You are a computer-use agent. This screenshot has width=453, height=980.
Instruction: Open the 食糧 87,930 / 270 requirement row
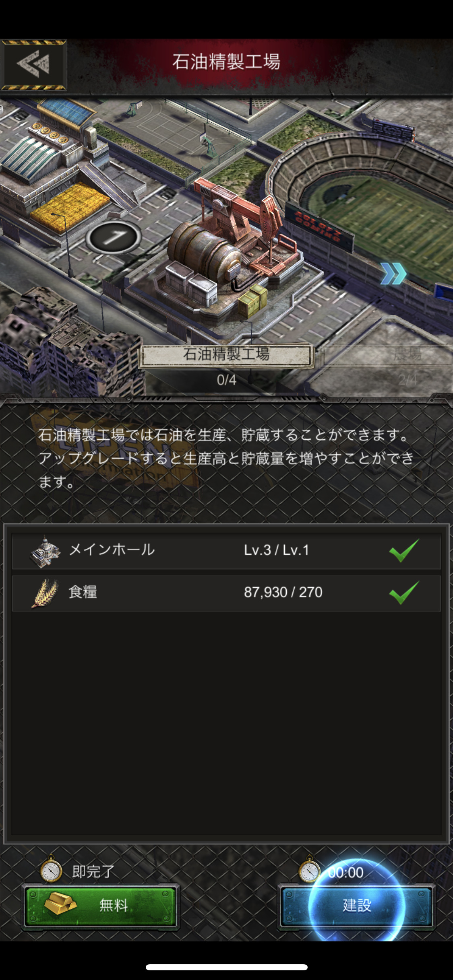tap(226, 593)
